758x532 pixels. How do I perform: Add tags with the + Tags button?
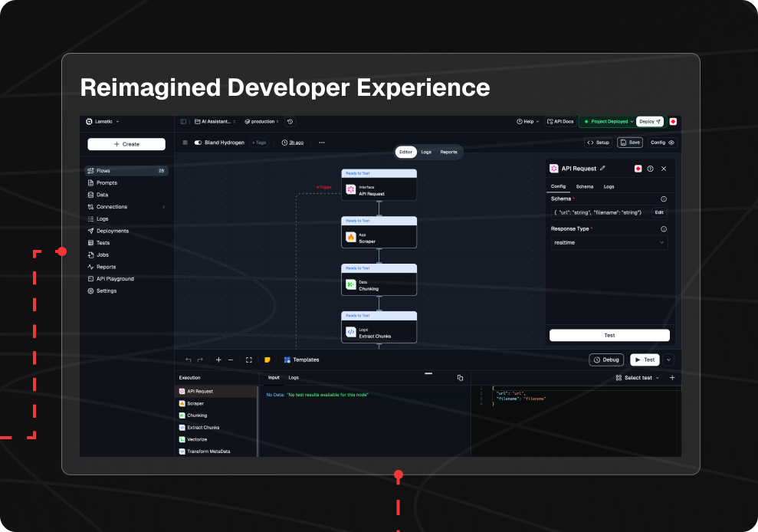[x=260, y=143]
